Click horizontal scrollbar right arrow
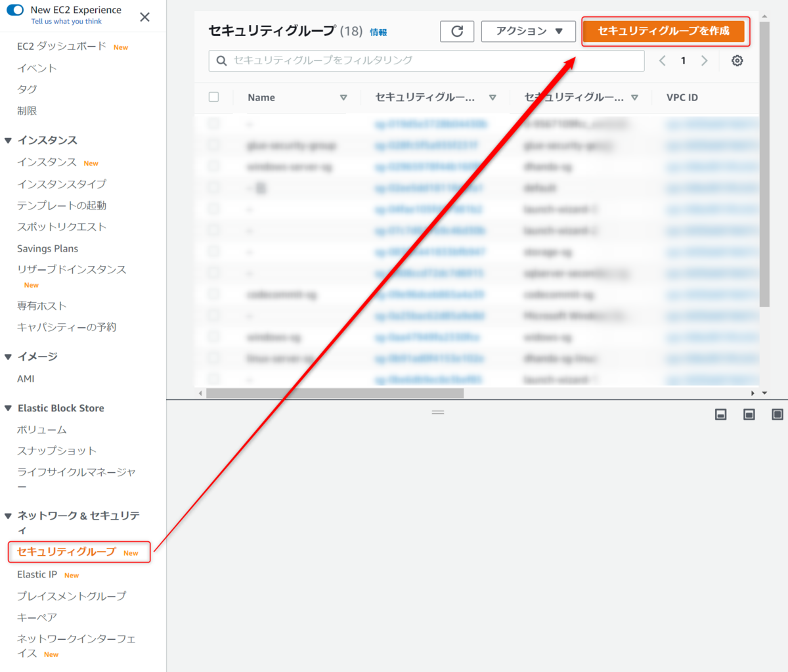This screenshot has height=672, width=788. click(x=753, y=393)
